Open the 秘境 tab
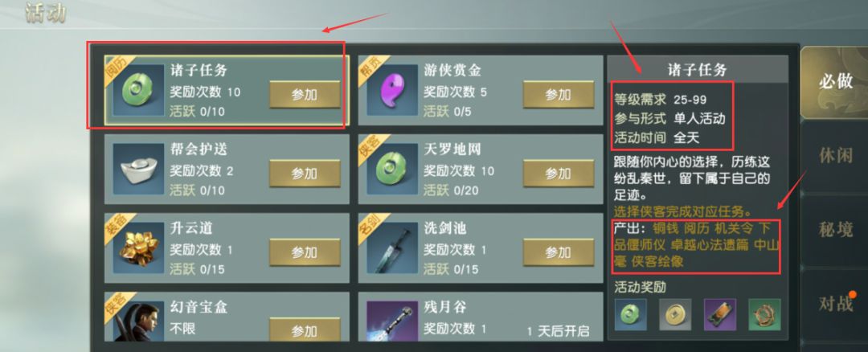This screenshot has height=352, width=868. point(835,230)
